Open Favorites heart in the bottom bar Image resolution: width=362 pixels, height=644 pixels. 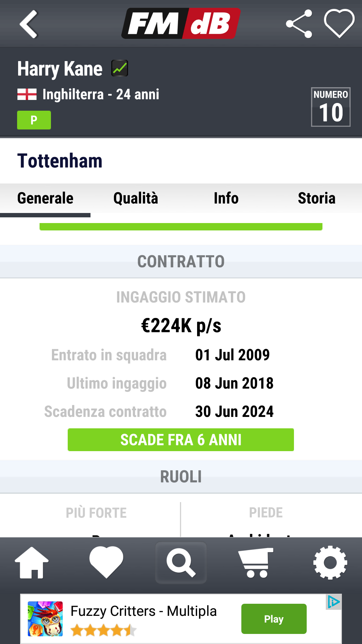coord(106,562)
